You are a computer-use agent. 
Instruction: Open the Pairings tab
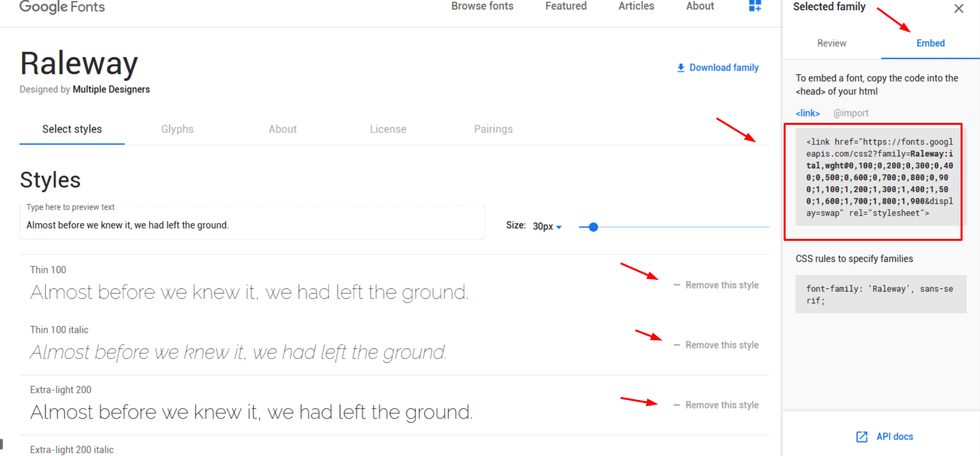point(493,129)
